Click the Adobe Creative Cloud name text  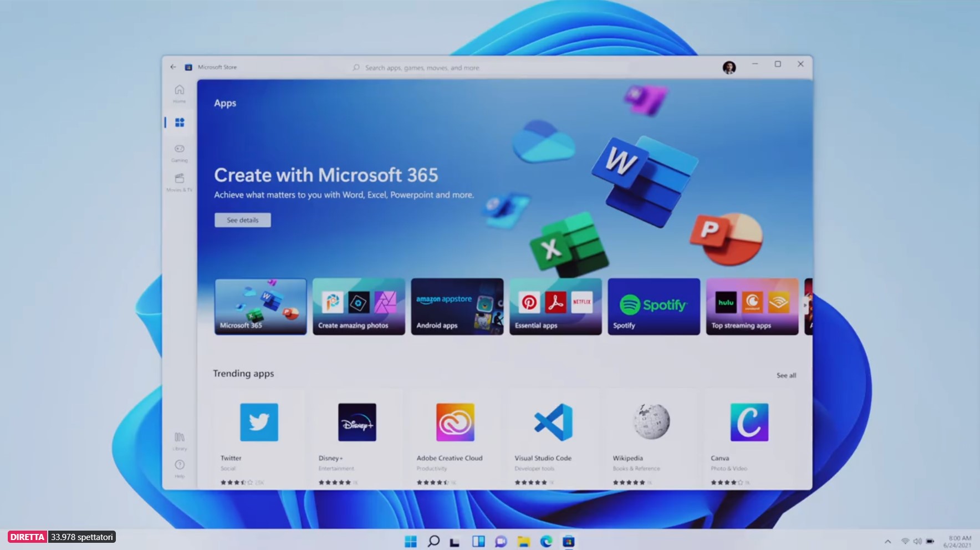pyautogui.click(x=450, y=458)
